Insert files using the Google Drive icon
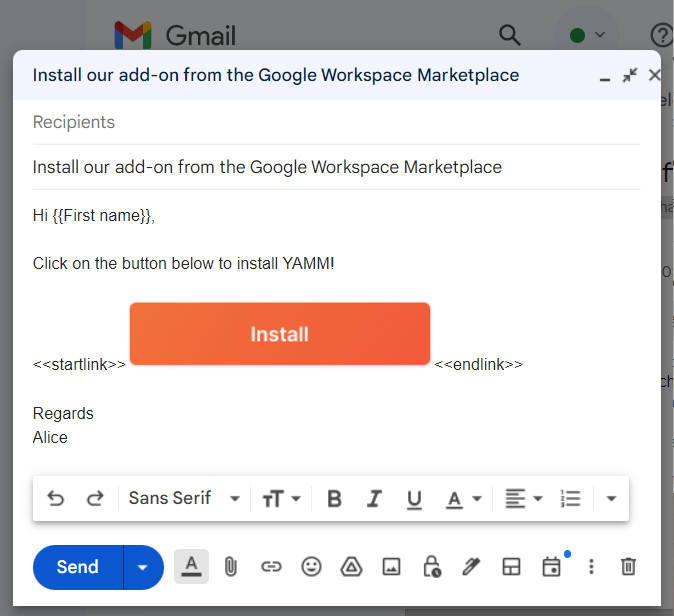This screenshot has height=616, width=674. [351, 567]
